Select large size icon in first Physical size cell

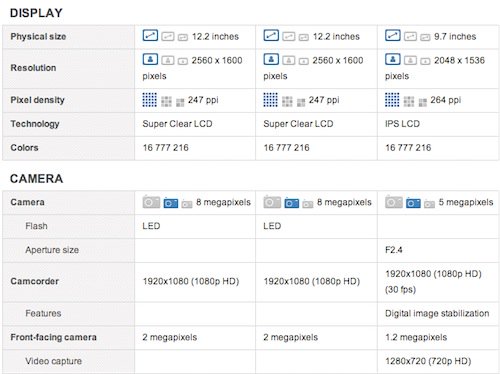point(150,35)
